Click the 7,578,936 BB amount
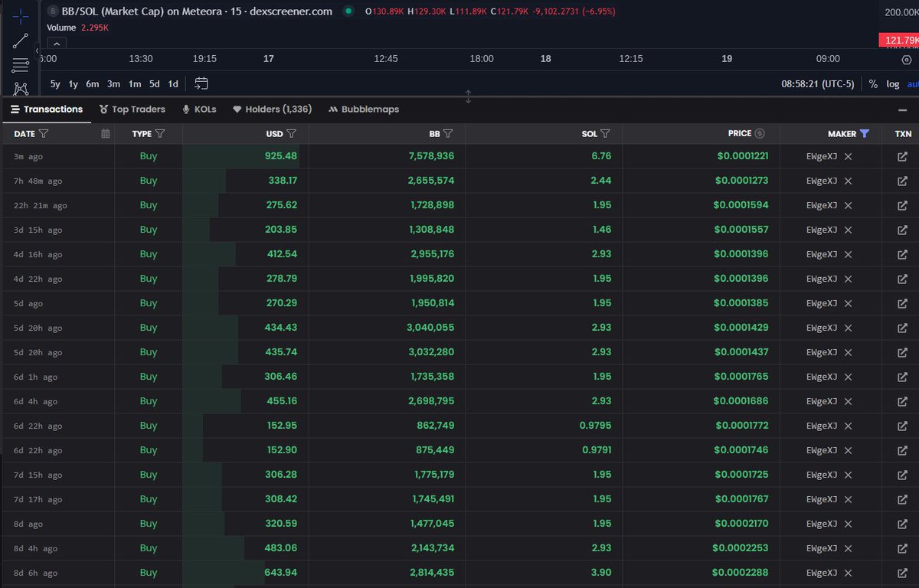 (x=432, y=156)
